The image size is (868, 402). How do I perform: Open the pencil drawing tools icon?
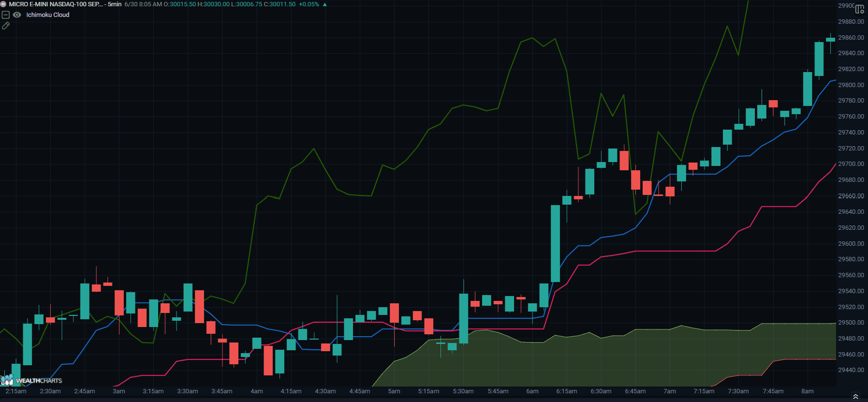pos(6,26)
